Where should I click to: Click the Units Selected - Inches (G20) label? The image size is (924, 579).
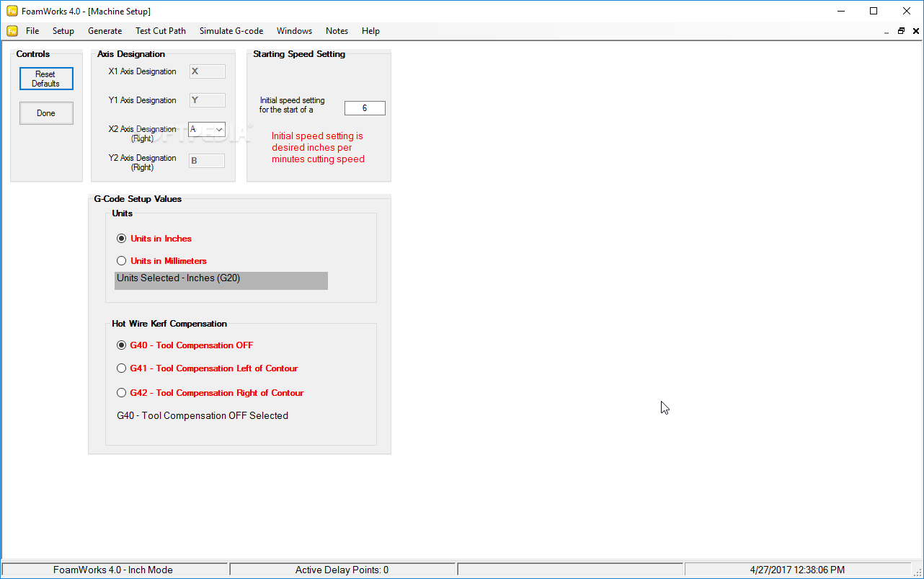coord(221,280)
